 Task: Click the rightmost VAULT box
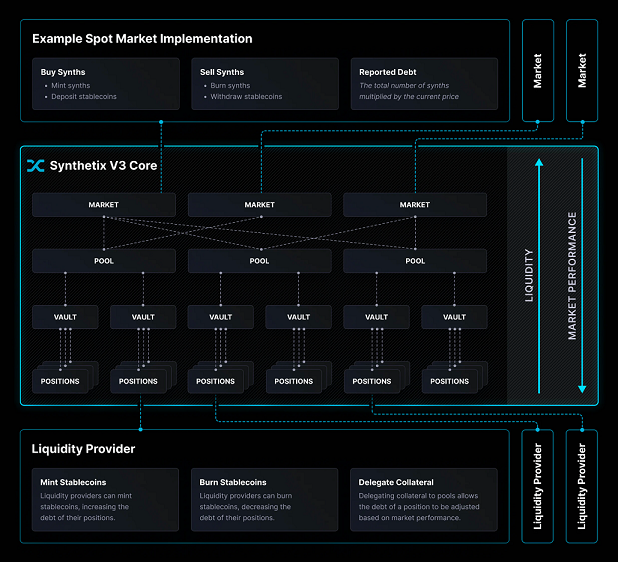coord(454,317)
